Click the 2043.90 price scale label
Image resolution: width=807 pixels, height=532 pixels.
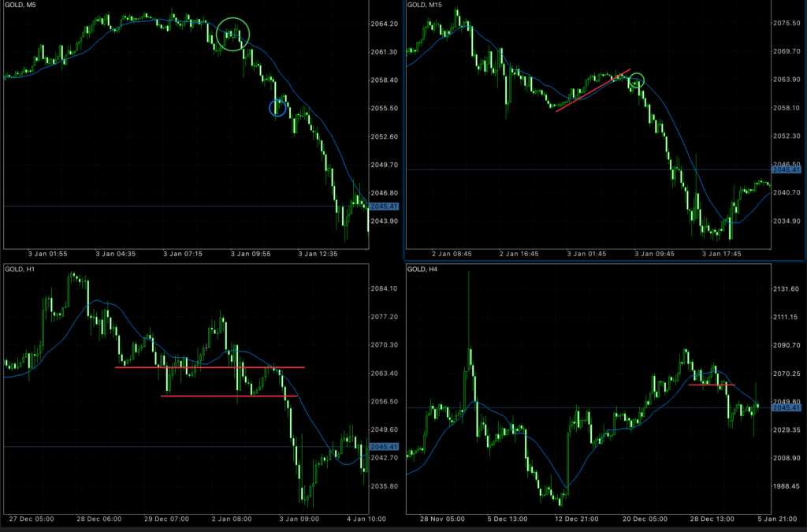(384, 221)
